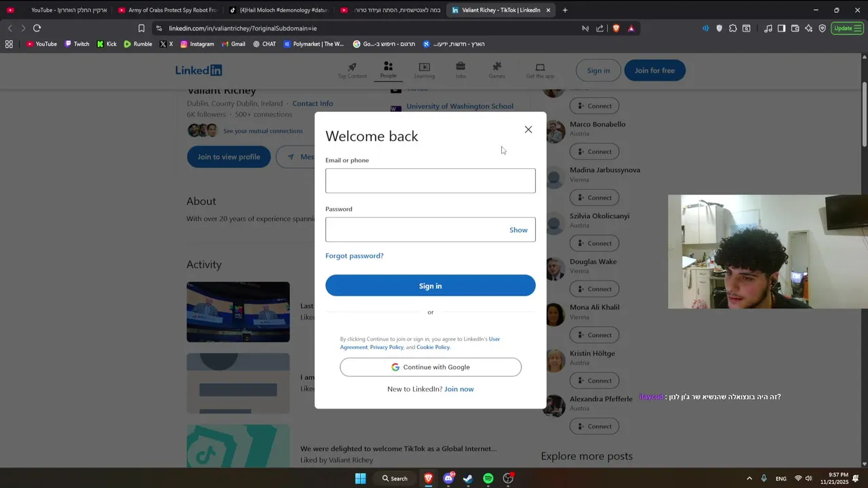The height and width of the screenshot is (488, 868).
Task: Open the first Activity post thumbnail
Action: pos(238,312)
